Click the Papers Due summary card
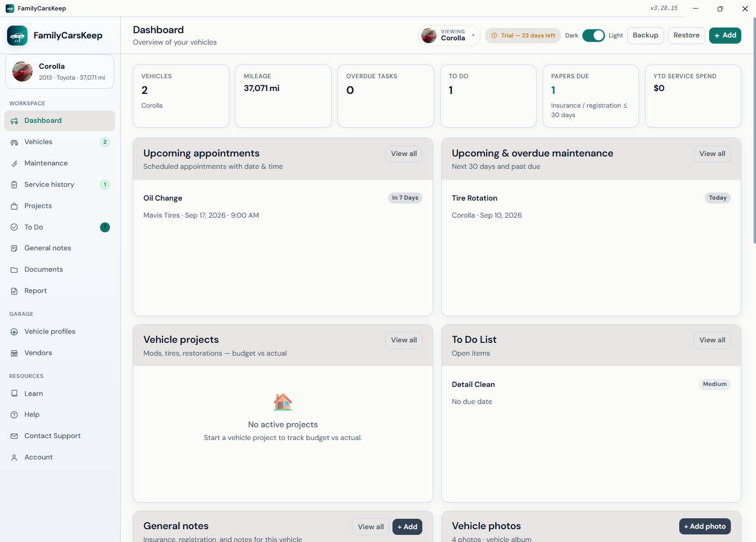 point(591,96)
